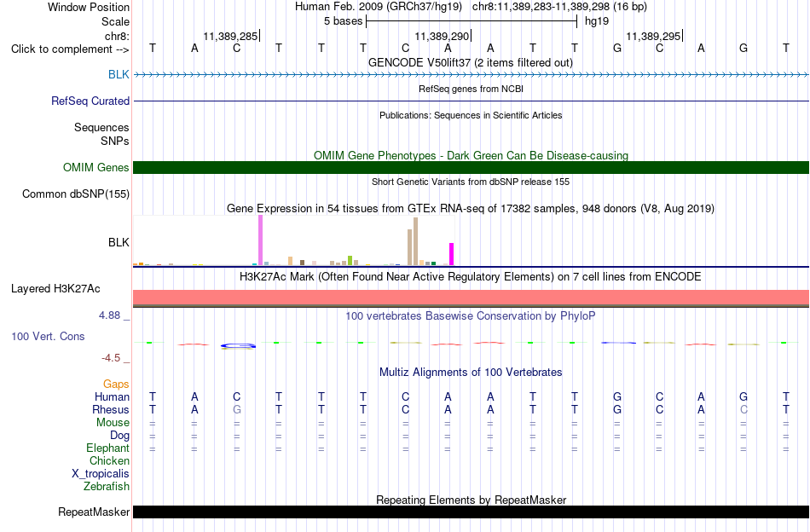Select the Dog species label
Image resolution: width=810 pixels, height=532 pixels.
click(119, 436)
